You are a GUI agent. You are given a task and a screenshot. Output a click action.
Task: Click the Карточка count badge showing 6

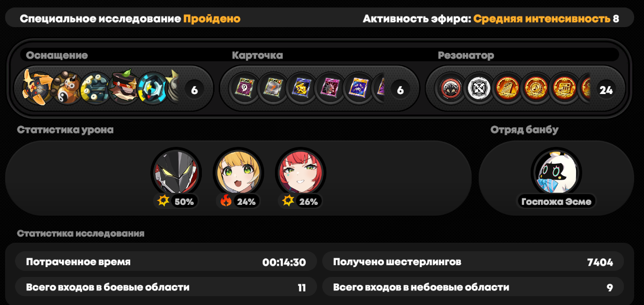click(400, 90)
